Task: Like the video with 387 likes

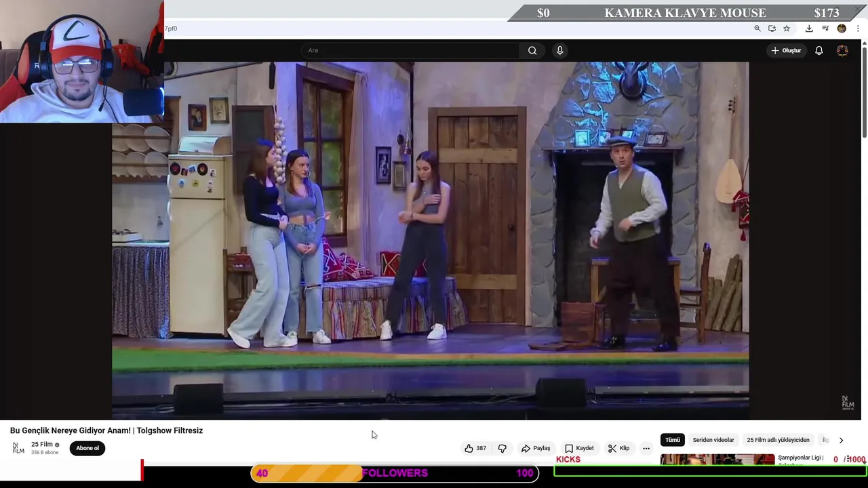Action: click(475, 448)
